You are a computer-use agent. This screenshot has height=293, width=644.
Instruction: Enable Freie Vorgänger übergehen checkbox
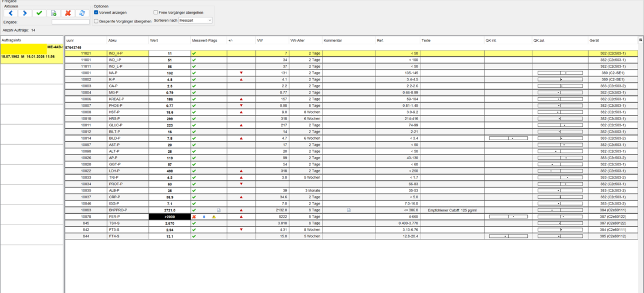tap(156, 12)
